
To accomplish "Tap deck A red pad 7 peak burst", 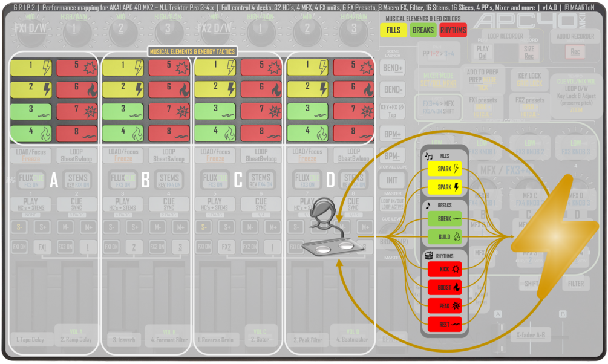I will coord(77,112).
